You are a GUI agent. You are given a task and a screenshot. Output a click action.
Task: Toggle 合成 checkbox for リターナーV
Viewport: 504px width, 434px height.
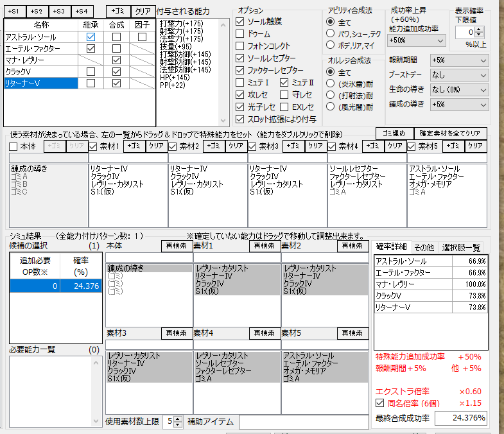(116, 83)
